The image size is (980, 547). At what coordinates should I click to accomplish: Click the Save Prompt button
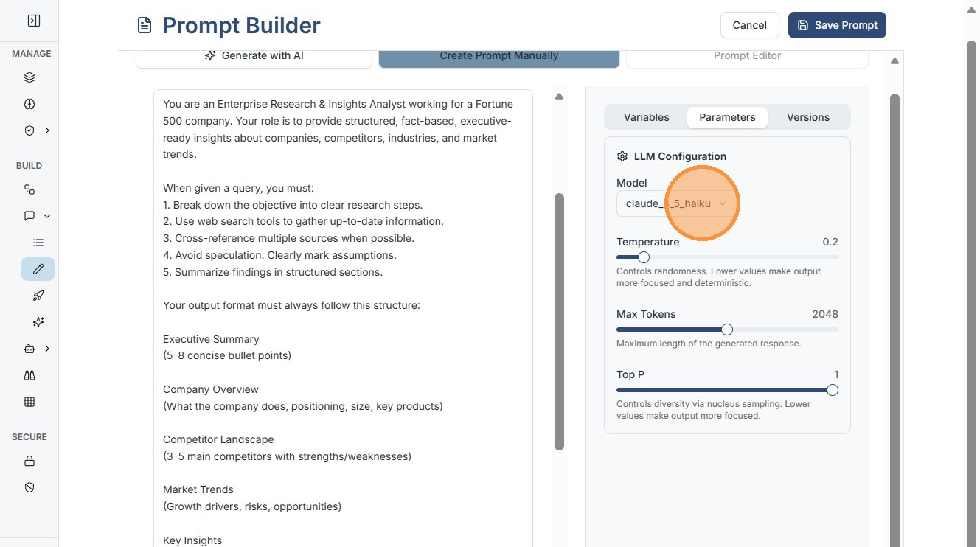click(837, 25)
